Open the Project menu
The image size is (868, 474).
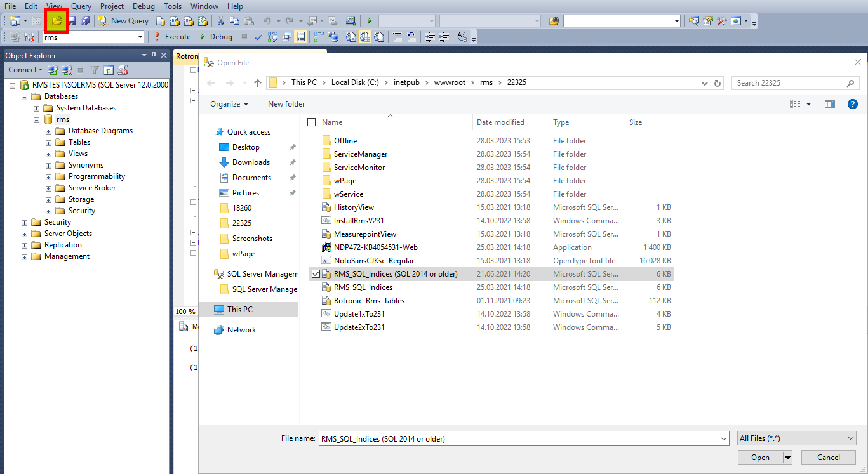tap(112, 6)
